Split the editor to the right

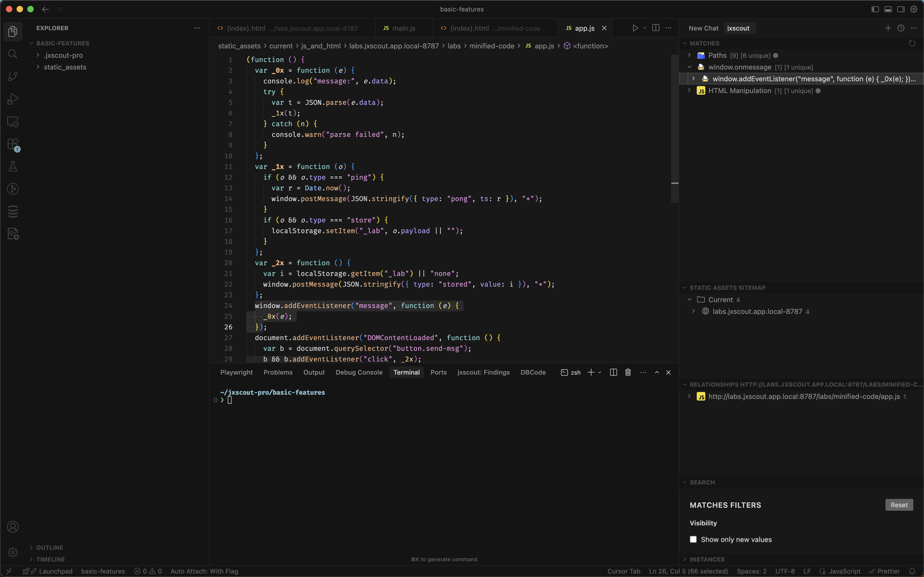point(656,28)
